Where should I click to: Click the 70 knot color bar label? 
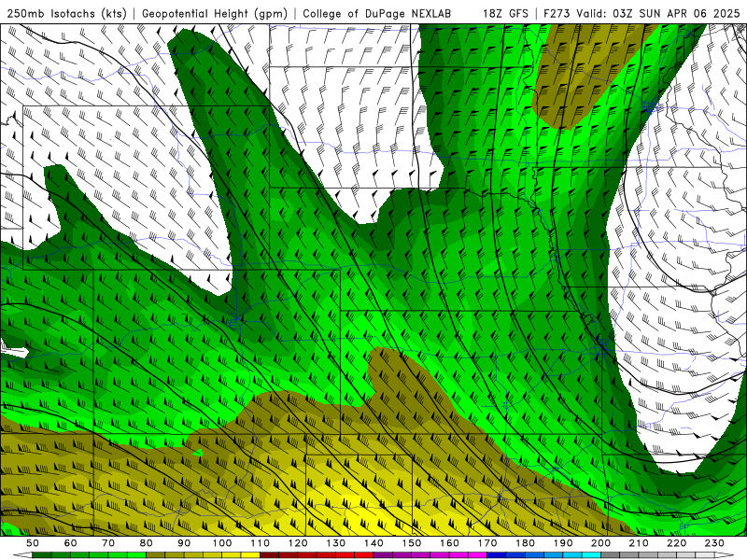point(108,543)
